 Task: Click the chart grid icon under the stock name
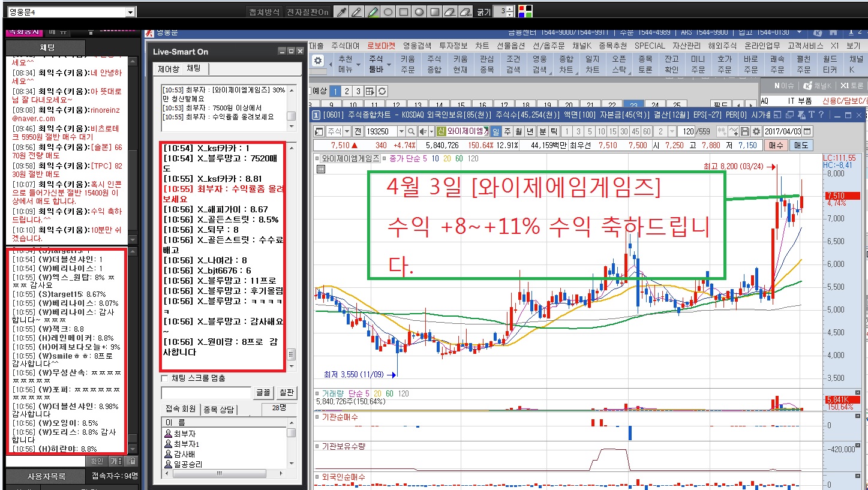point(321,169)
